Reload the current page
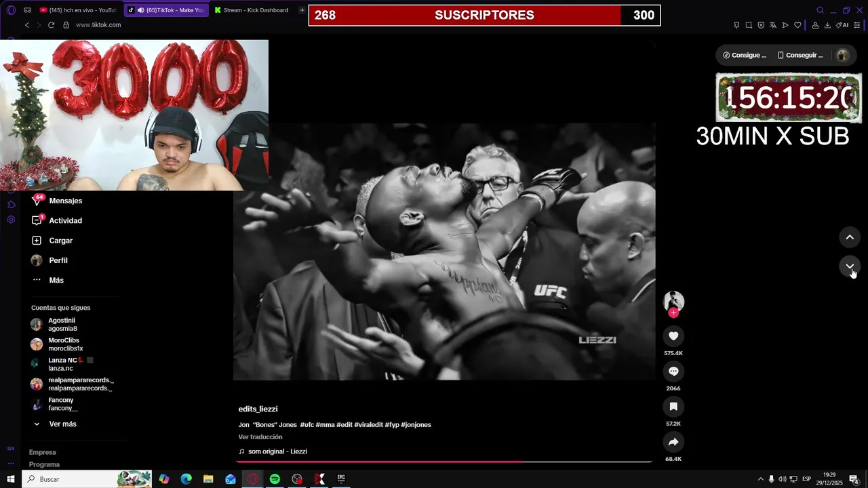The width and height of the screenshot is (868, 488). pos(51,25)
